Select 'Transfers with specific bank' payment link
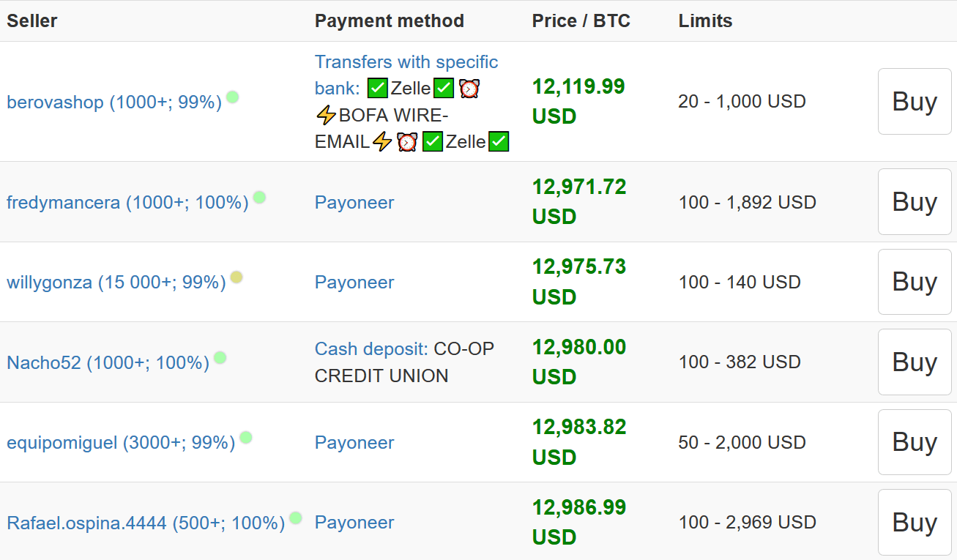 (406, 63)
